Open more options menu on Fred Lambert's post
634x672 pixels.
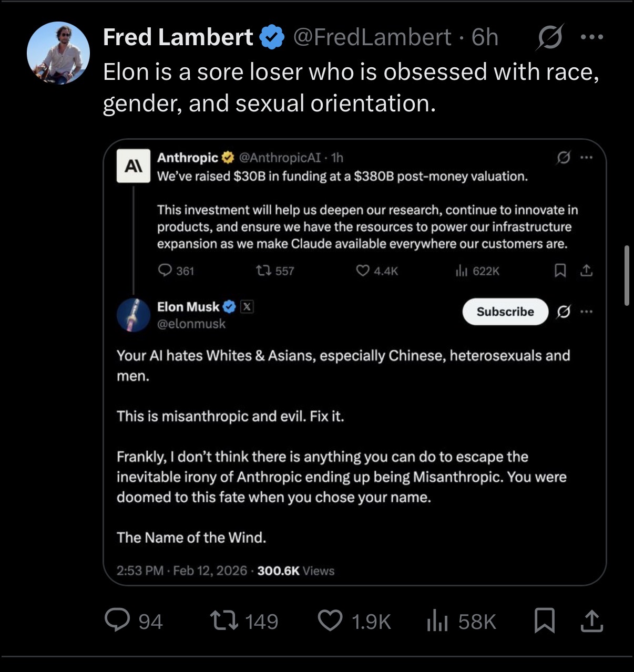point(592,37)
